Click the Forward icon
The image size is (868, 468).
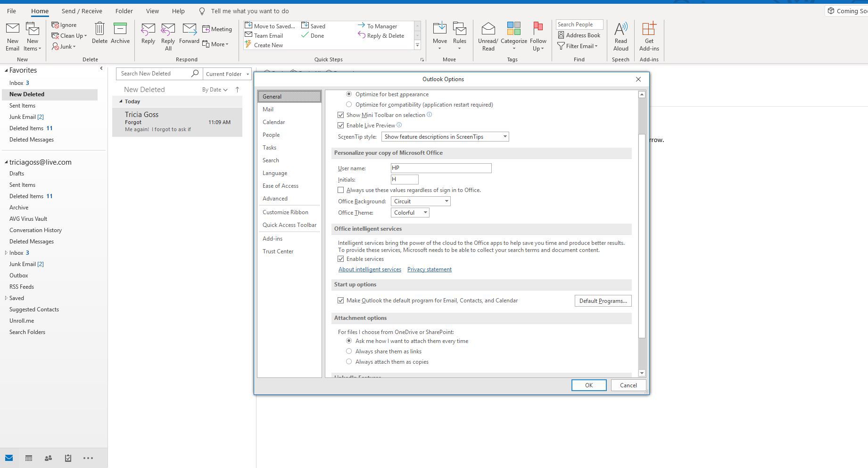tap(190, 29)
